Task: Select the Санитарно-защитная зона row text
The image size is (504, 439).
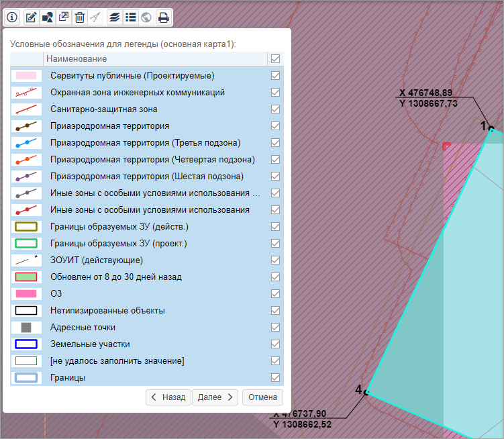Action: click(x=104, y=109)
